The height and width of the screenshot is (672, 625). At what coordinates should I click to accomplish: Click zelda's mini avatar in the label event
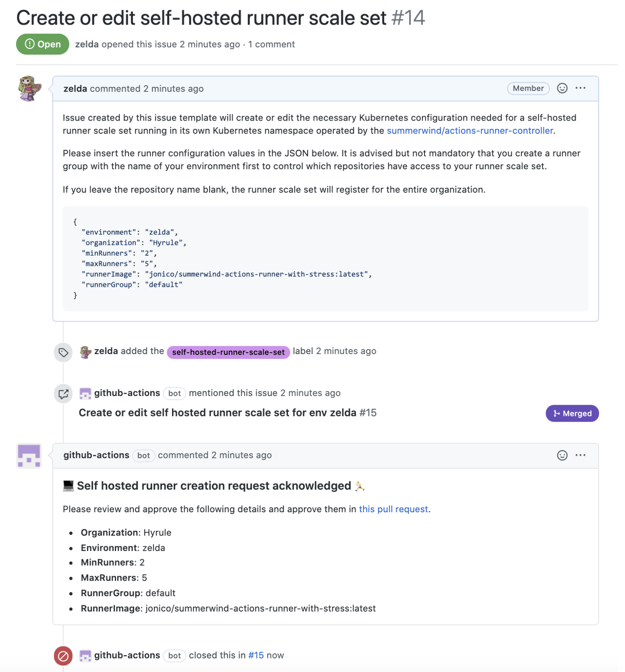click(86, 352)
